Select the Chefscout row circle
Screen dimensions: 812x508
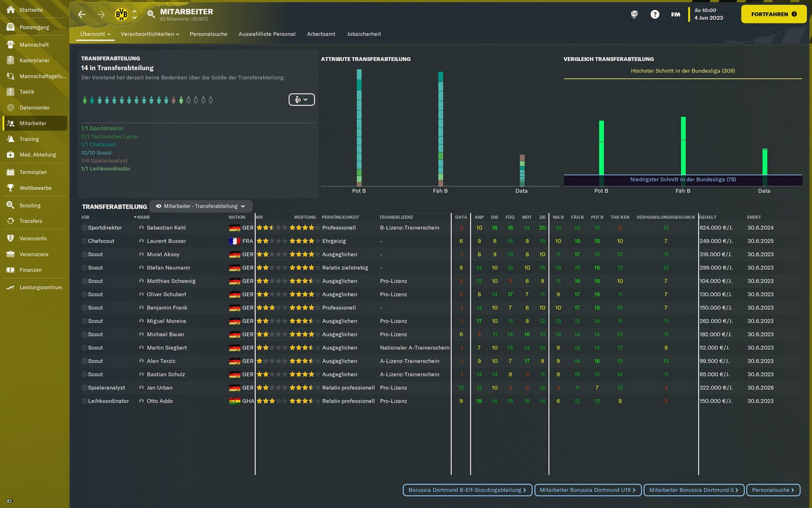click(84, 241)
